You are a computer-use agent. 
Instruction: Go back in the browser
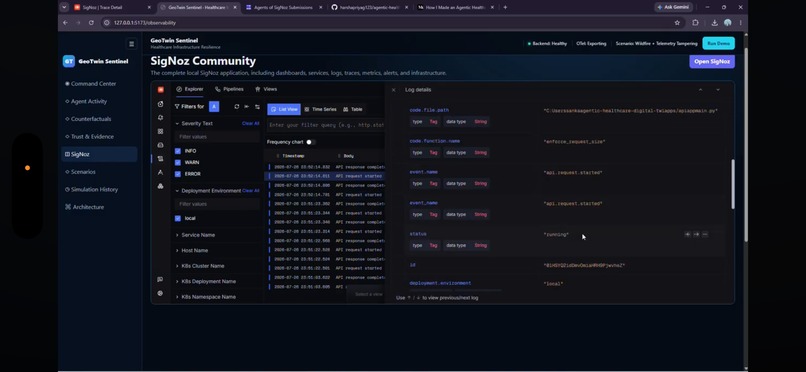[65, 23]
